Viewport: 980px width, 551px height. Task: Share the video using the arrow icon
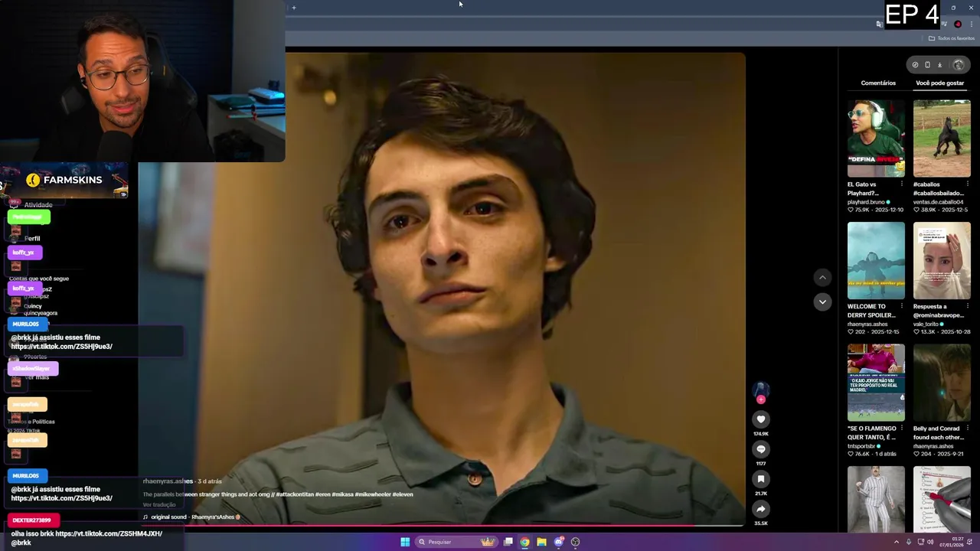760,509
